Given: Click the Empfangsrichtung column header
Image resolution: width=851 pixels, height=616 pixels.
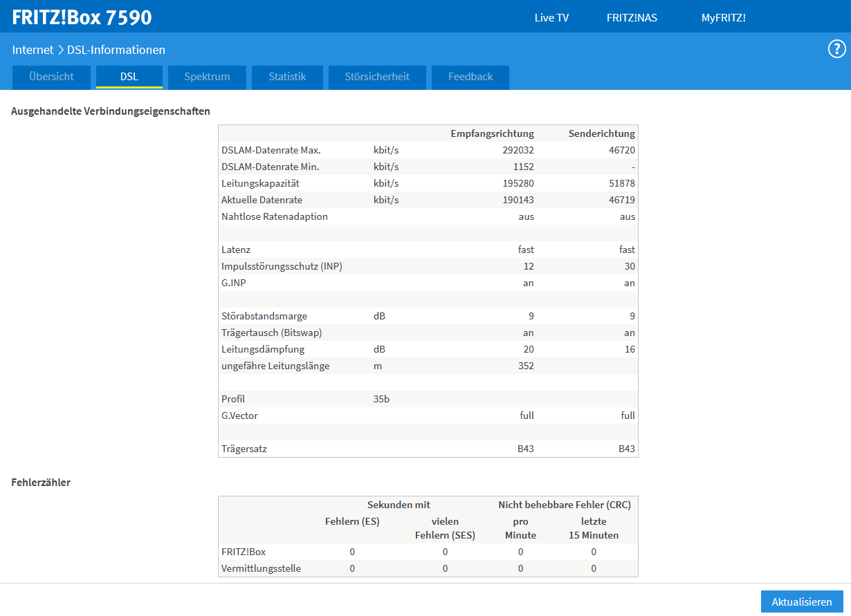Looking at the screenshot, I should pyautogui.click(x=492, y=133).
